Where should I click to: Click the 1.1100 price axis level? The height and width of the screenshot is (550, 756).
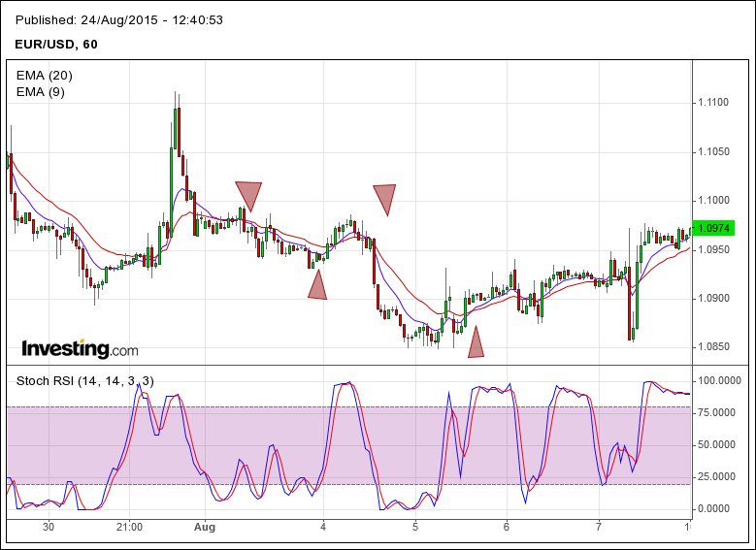pos(716,102)
